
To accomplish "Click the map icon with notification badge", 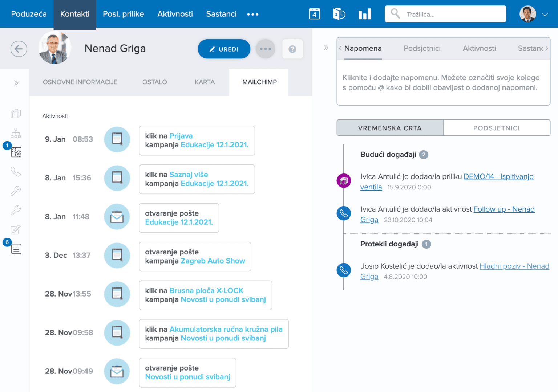I will point(16,152).
